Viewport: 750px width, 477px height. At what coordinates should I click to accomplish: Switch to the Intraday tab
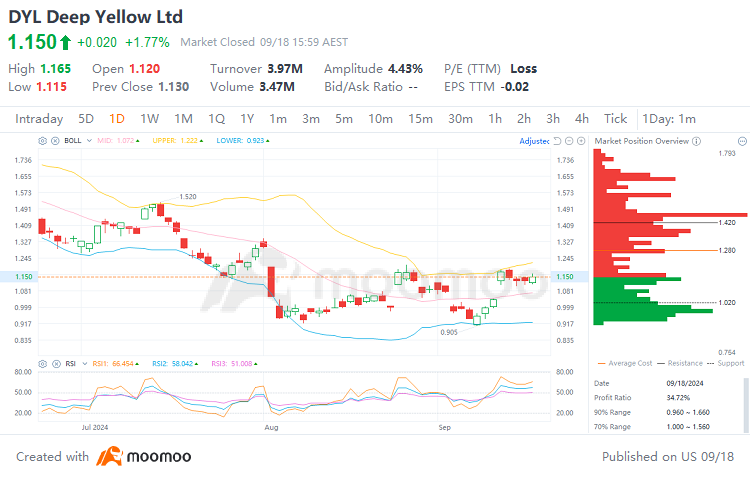39,119
